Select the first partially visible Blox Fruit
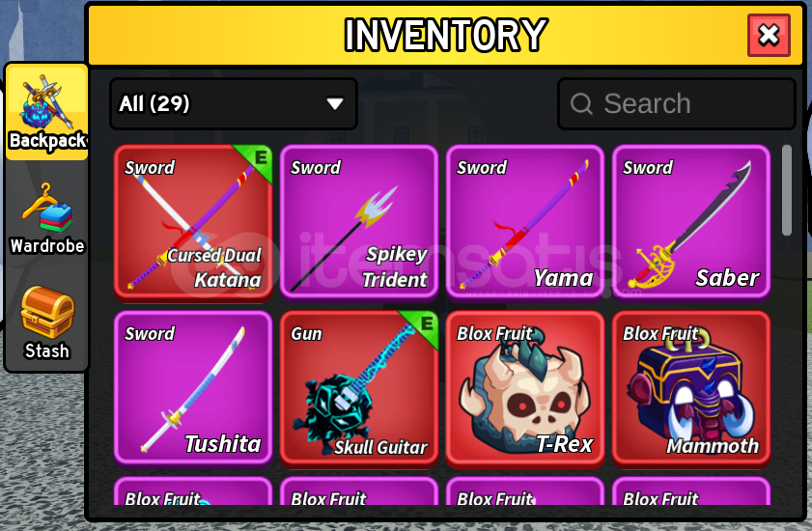This screenshot has height=531, width=812. [x=193, y=491]
